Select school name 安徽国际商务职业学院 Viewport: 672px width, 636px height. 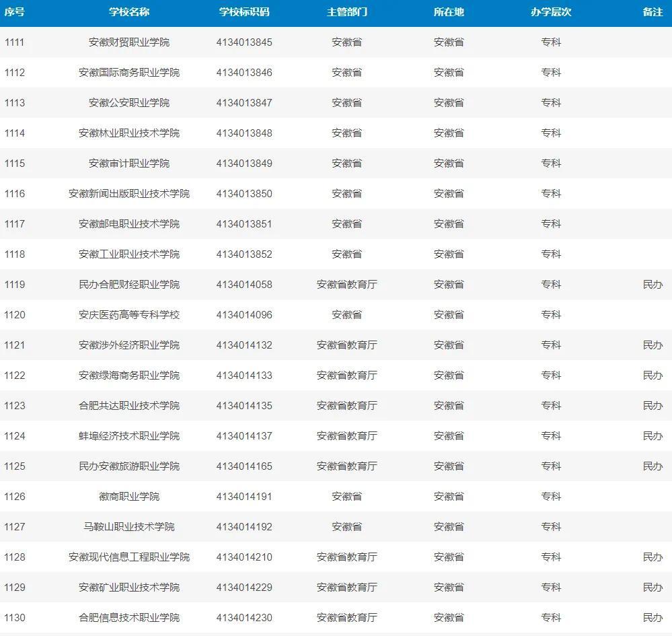pyautogui.click(x=129, y=73)
